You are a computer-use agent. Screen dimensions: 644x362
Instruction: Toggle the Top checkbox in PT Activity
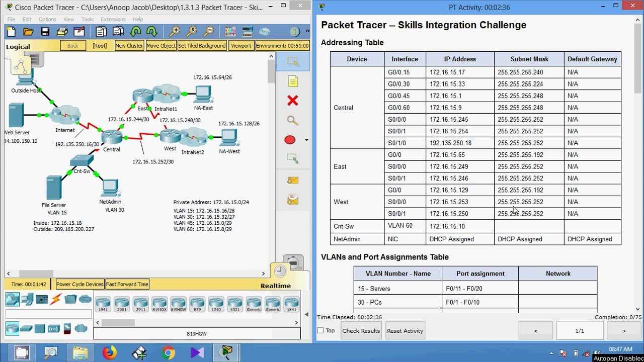pos(320,330)
